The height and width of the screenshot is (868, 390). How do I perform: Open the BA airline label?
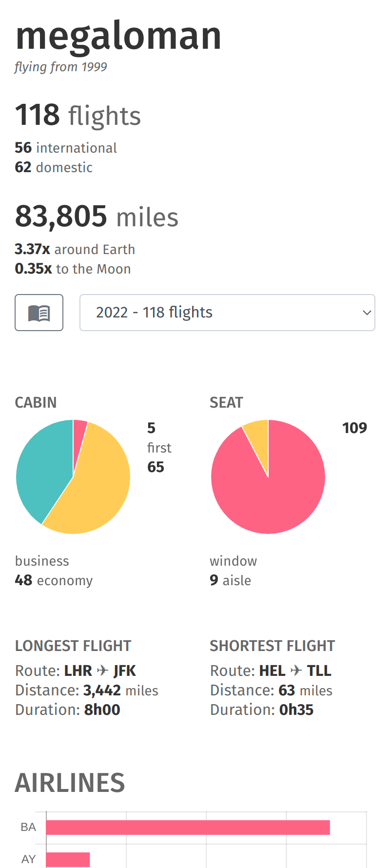click(x=28, y=827)
